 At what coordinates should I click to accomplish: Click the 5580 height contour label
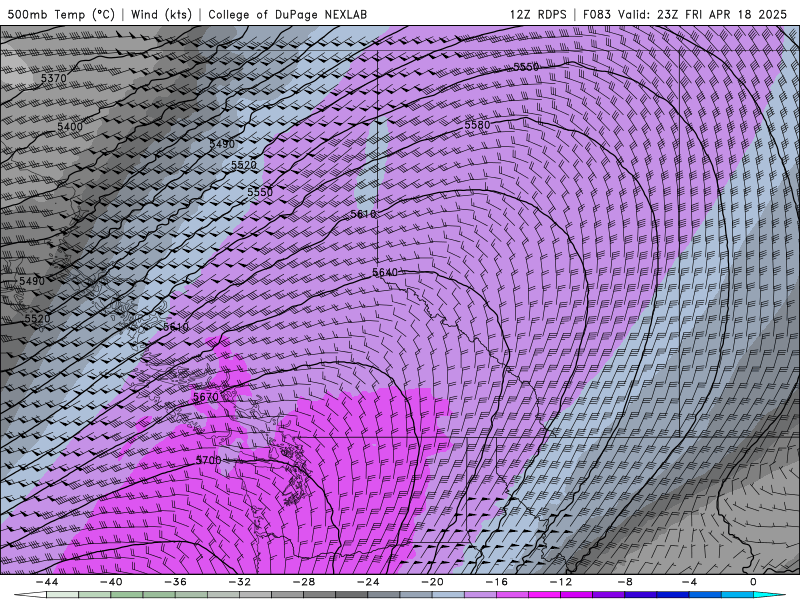(x=477, y=124)
